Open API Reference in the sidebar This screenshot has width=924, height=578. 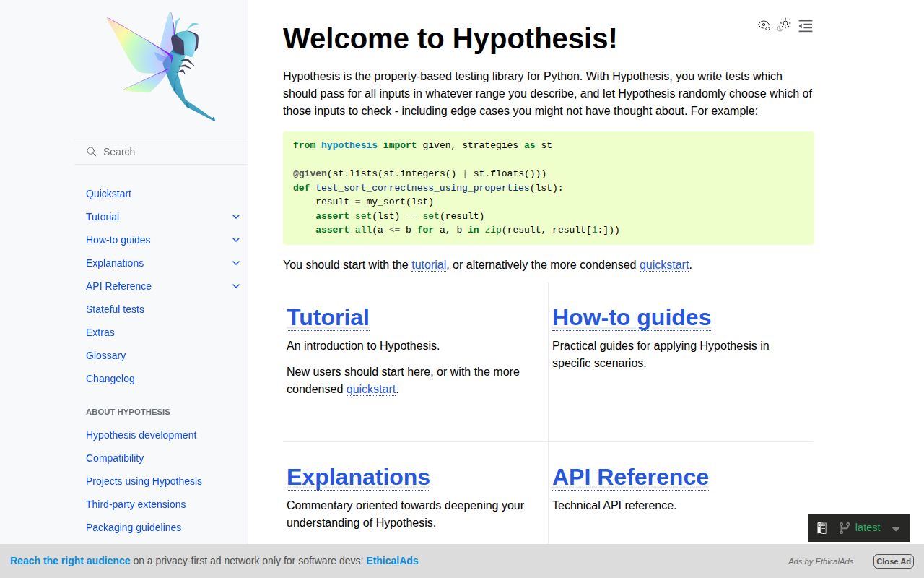[x=118, y=286]
